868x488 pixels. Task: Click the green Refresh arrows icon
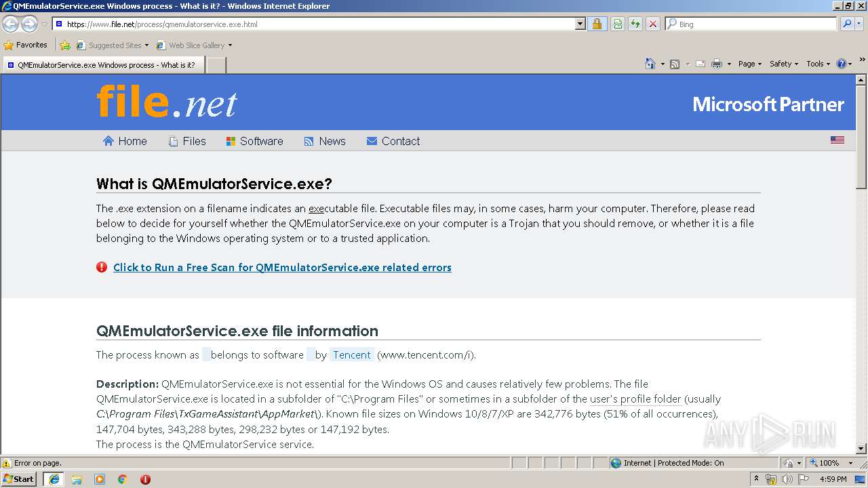click(x=635, y=24)
